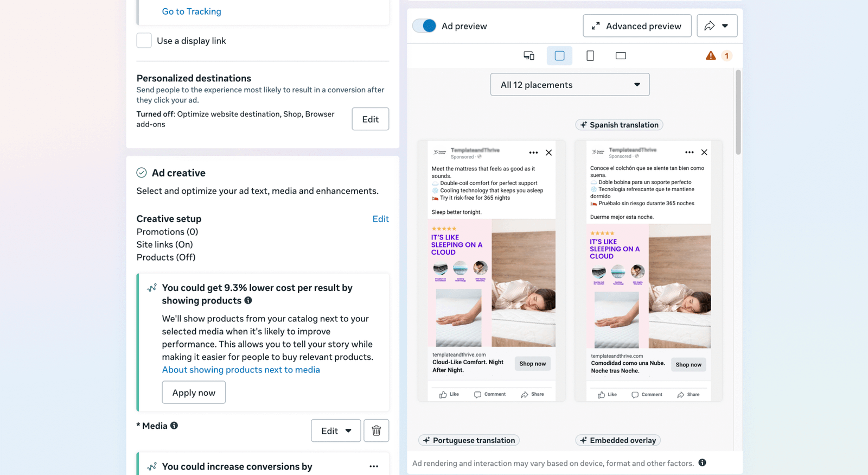Select the horizontal preview format icon

(621, 55)
